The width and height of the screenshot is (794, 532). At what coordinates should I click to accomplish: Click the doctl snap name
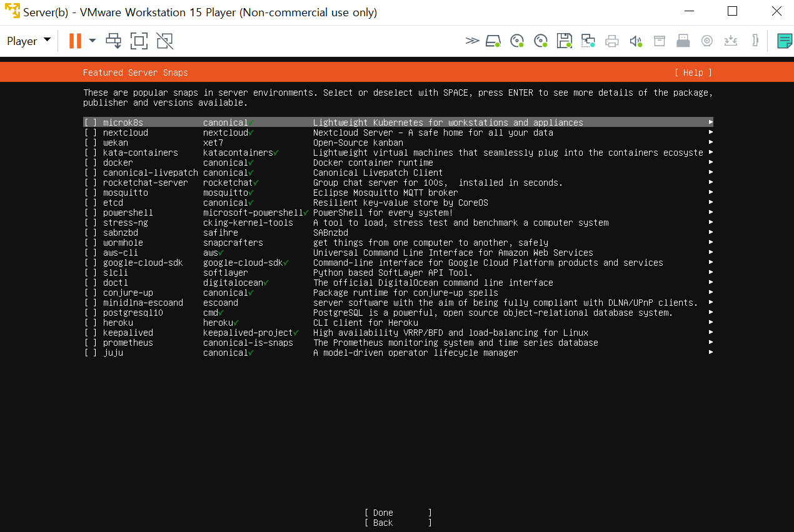pyautogui.click(x=116, y=283)
